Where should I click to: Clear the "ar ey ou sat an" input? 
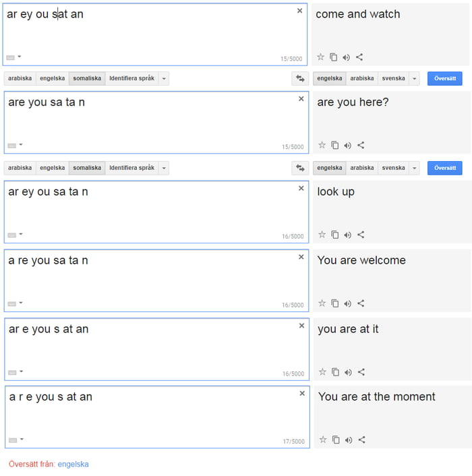pyautogui.click(x=300, y=11)
